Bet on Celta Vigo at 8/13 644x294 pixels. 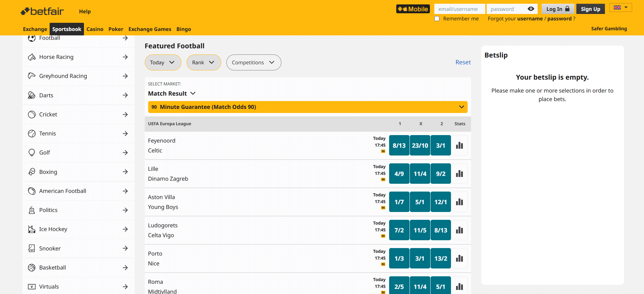[441, 230]
